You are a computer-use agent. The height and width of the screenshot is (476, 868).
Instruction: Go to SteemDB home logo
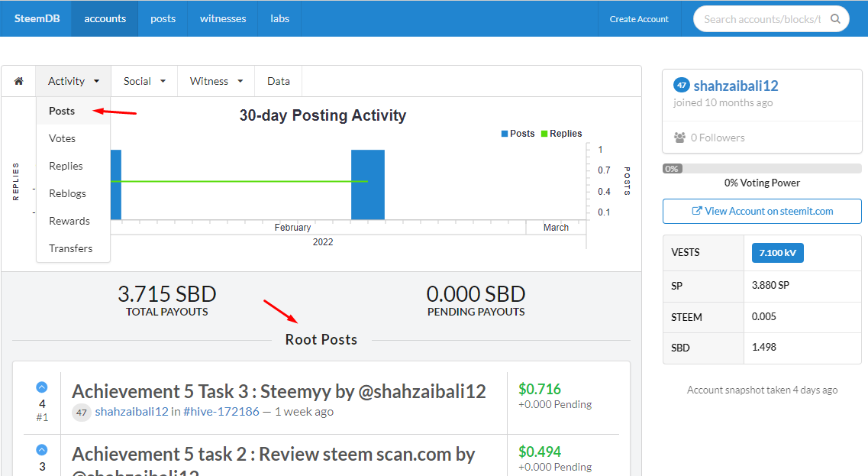[x=37, y=19]
